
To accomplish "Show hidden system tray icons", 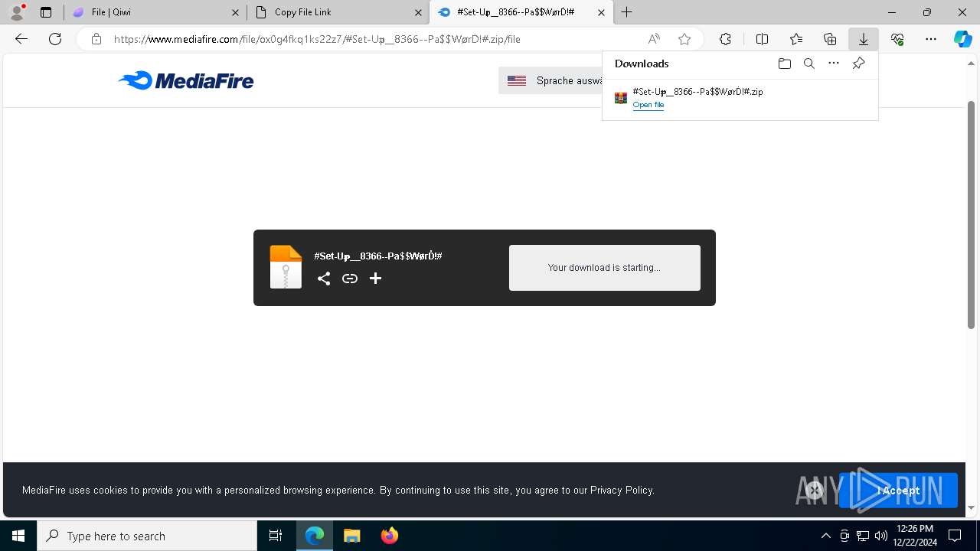I will 825,536.
